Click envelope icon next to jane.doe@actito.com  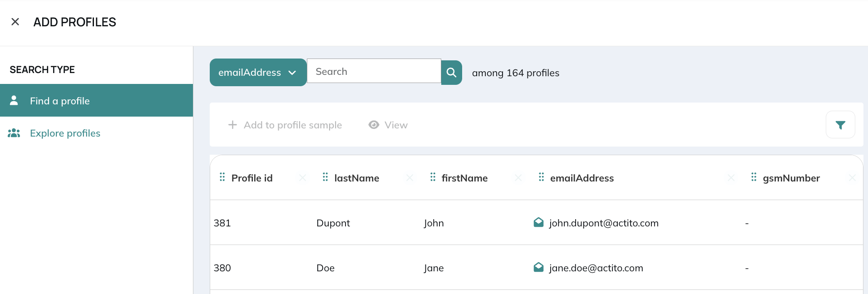pos(538,267)
